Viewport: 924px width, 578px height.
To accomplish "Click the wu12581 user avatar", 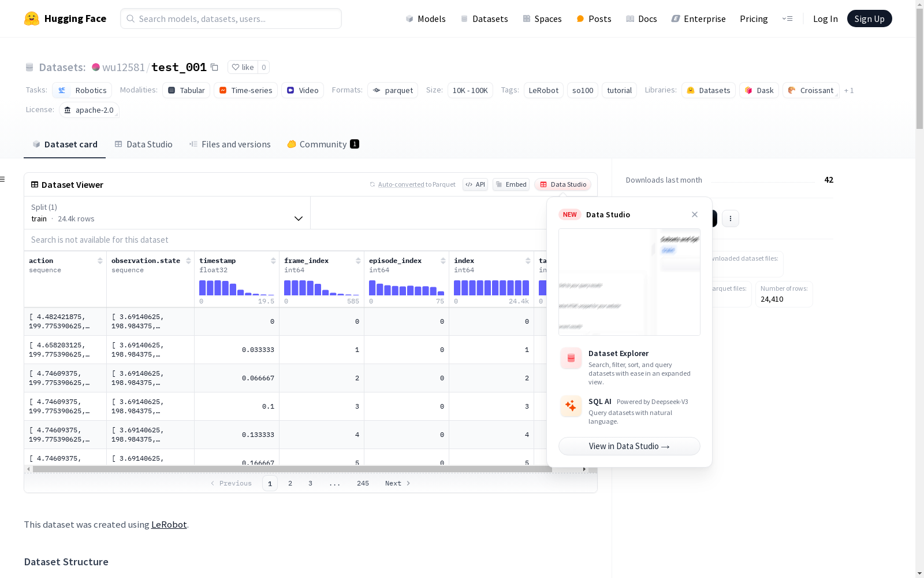I will pos(96,67).
